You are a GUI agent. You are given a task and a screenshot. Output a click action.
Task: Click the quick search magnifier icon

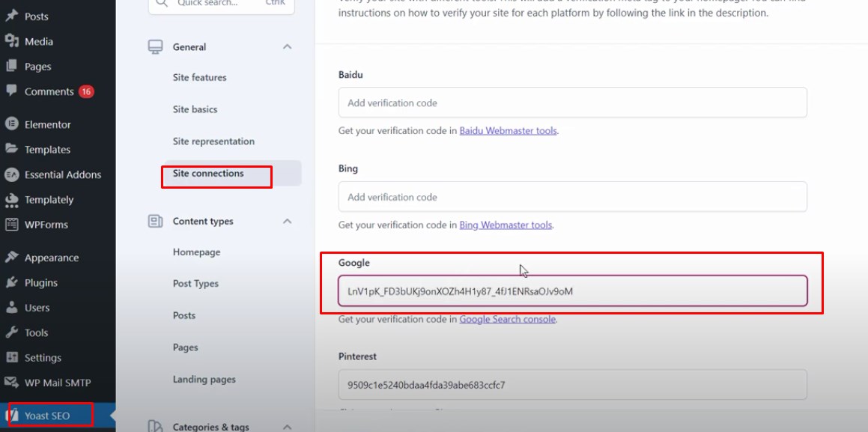point(161,2)
